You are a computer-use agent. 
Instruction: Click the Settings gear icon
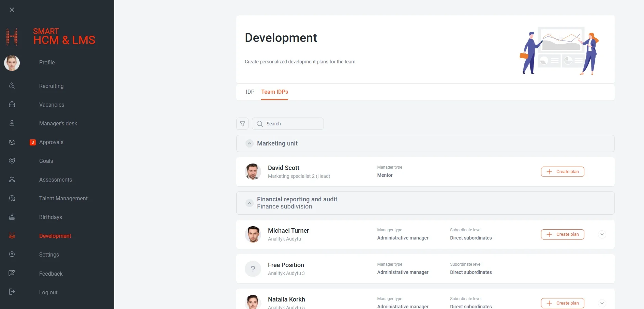pos(12,254)
